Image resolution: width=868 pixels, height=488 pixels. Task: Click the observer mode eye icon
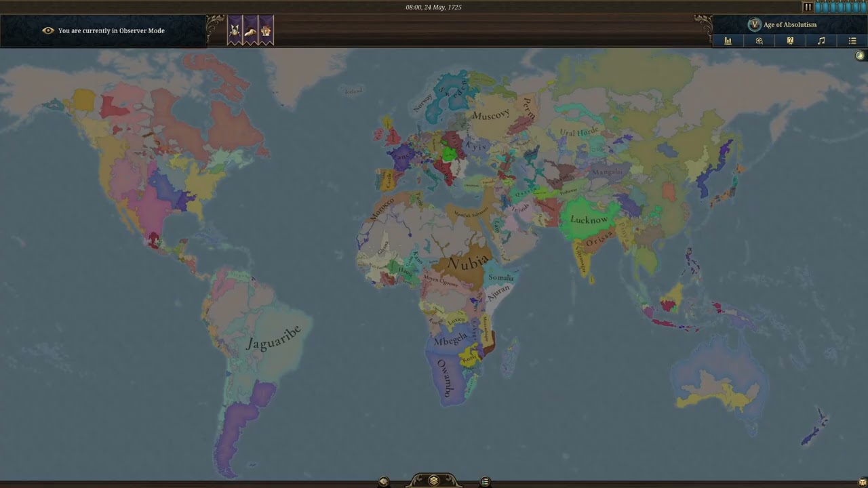[x=48, y=30]
